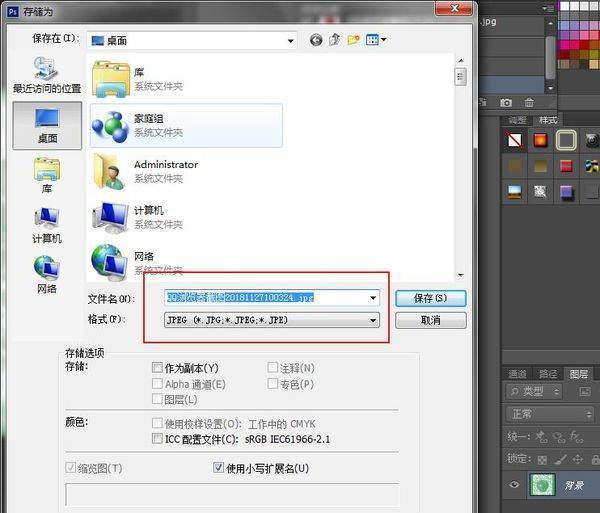Click the camera snapshot icon in History panel
The height and width of the screenshot is (513, 600).
[506, 102]
